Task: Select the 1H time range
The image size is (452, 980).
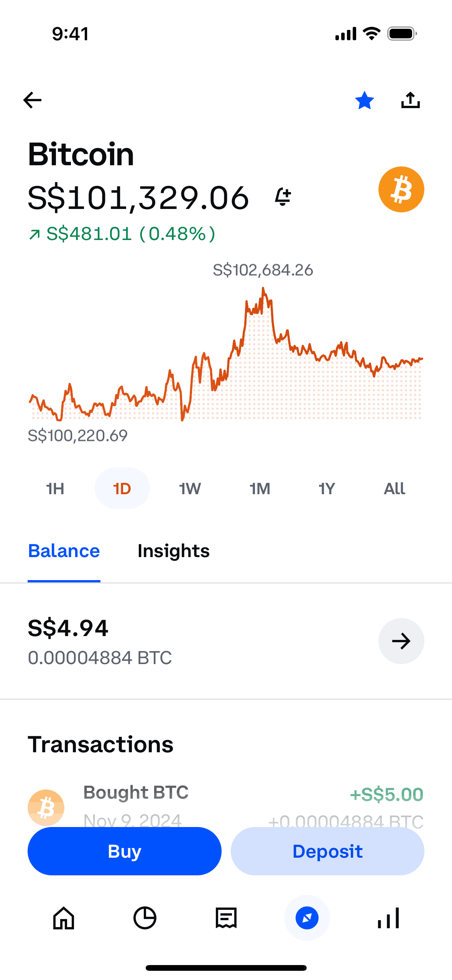Action: point(55,488)
